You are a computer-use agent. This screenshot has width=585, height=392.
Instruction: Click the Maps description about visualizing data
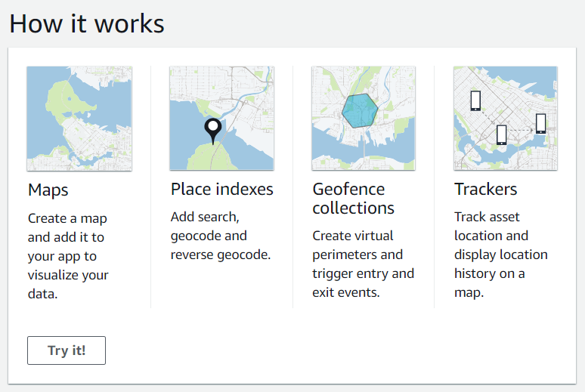coord(68,256)
